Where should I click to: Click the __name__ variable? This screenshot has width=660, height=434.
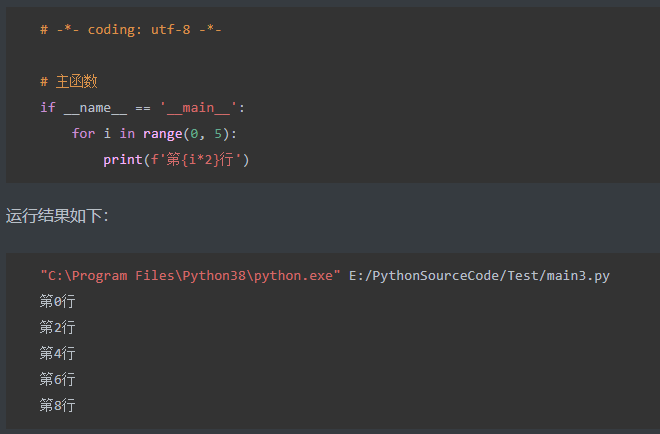tap(95, 108)
